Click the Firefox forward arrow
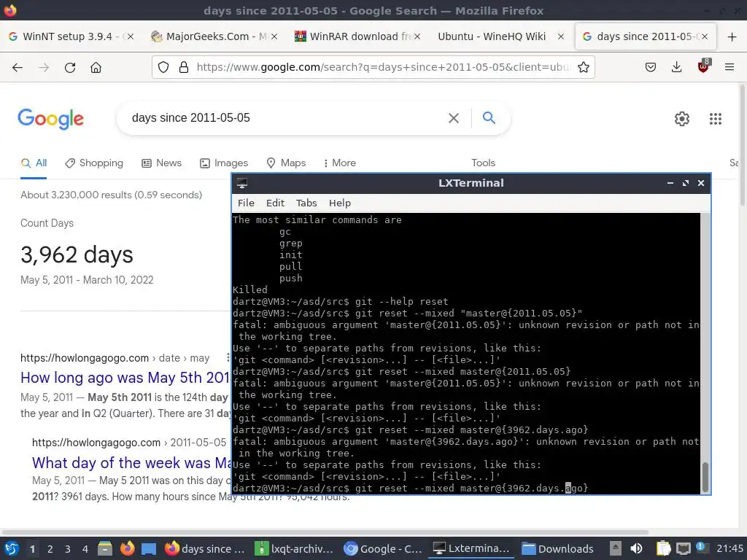Image resolution: width=747 pixels, height=560 pixels. pyautogui.click(x=44, y=68)
